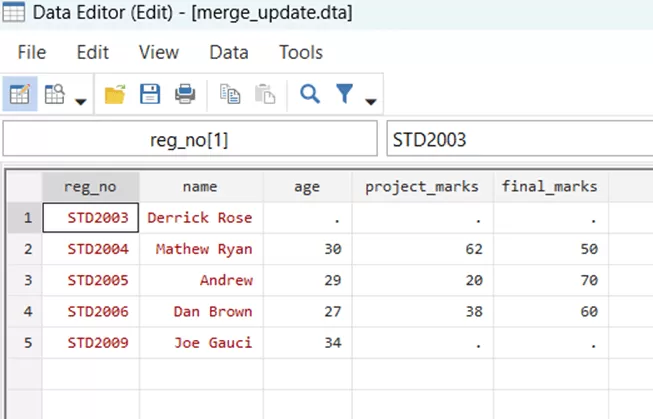Switch to Data Editor edit mode icon

tap(20, 94)
